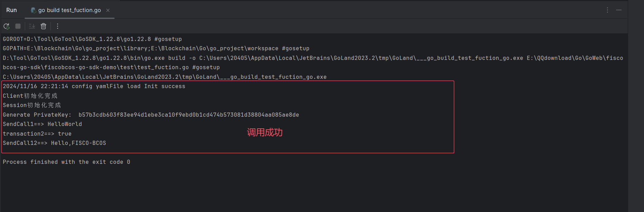Click the test_fuction.go #gosetup line
The width and height of the screenshot is (644, 212).
tap(111, 67)
